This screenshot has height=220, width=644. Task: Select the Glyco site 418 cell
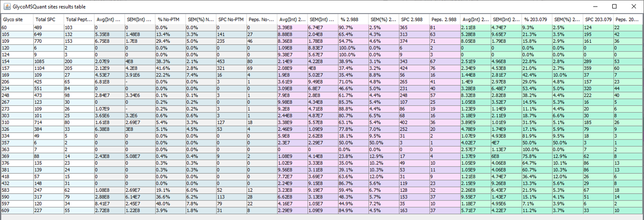(x=17, y=176)
